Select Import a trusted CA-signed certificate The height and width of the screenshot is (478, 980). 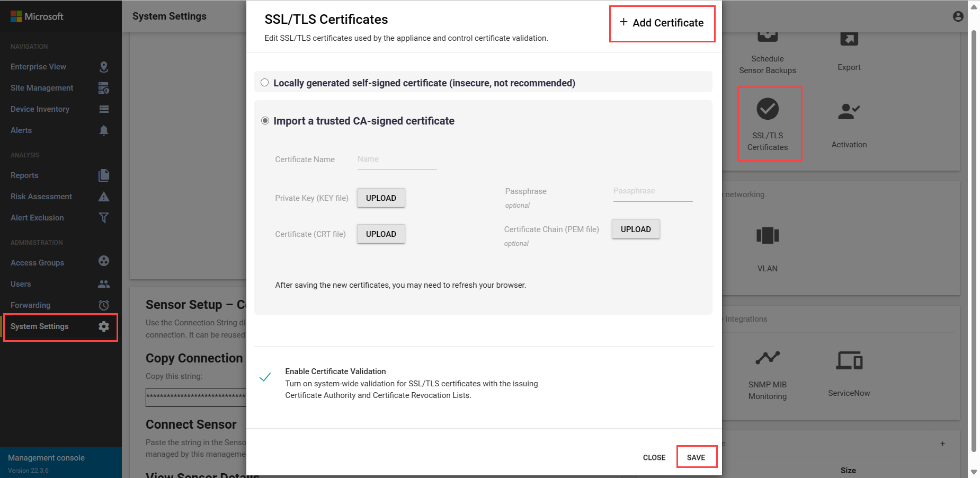tap(265, 121)
